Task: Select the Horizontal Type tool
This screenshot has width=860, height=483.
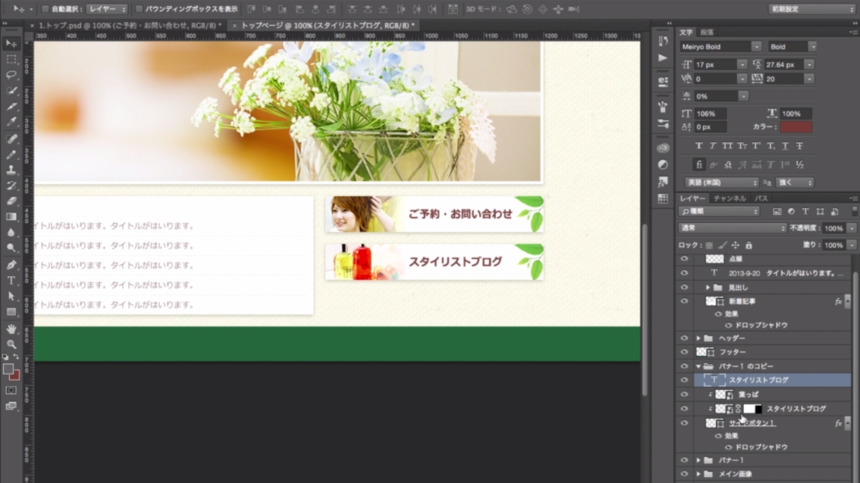Action: coord(11,280)
